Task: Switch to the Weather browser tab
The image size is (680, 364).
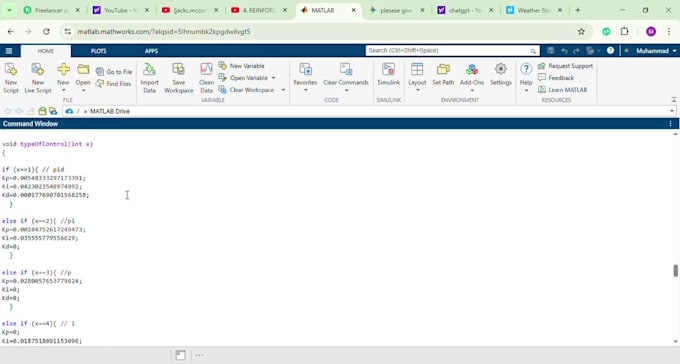Action: [x=535, y=10]
